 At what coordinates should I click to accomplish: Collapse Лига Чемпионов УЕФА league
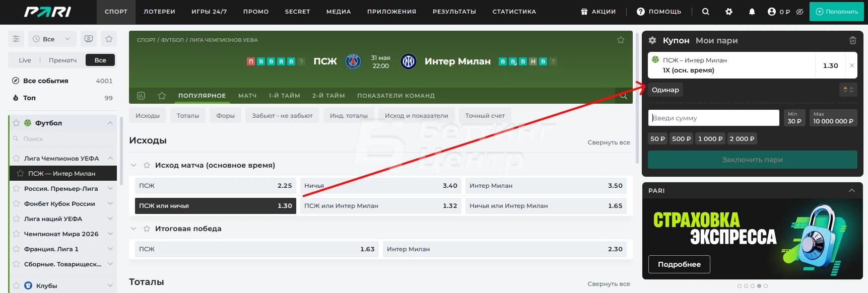coord(110,158)
